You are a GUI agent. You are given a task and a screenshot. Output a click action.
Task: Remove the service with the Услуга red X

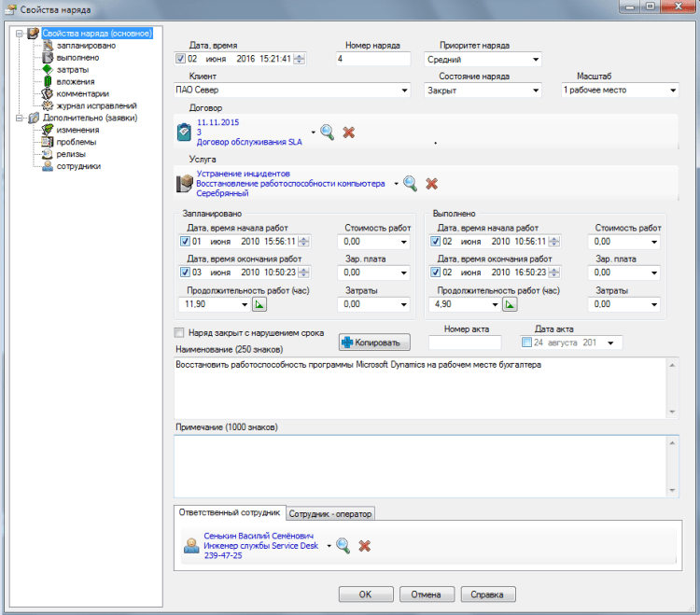(432, 184)
